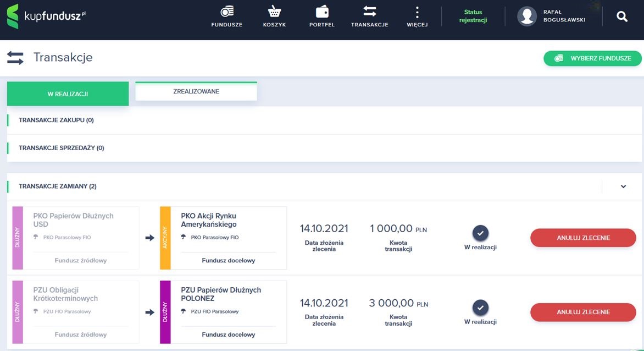Cancel the 3 000,00 PLN order with Anuluj zlecenie

(583, 312)
